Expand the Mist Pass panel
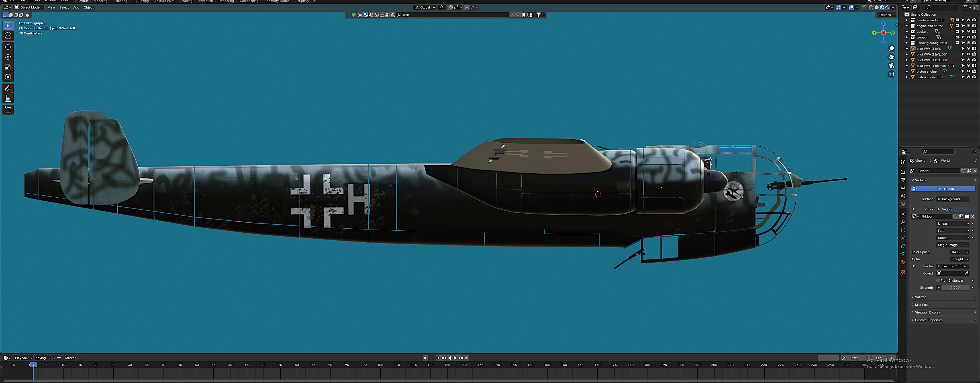980x383 pixels. click(944, 305)
